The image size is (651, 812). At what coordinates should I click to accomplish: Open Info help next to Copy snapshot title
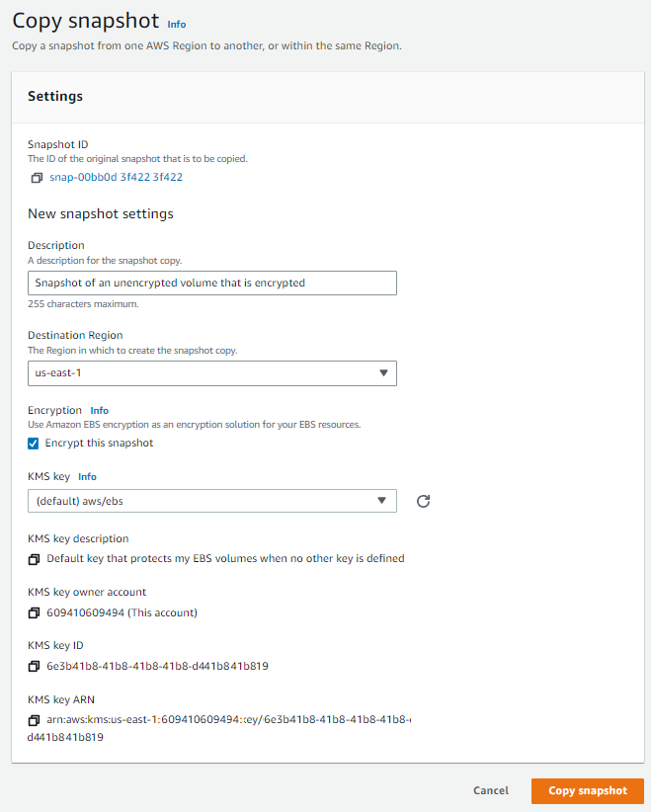pyautogui.click(x=177, y=25)
